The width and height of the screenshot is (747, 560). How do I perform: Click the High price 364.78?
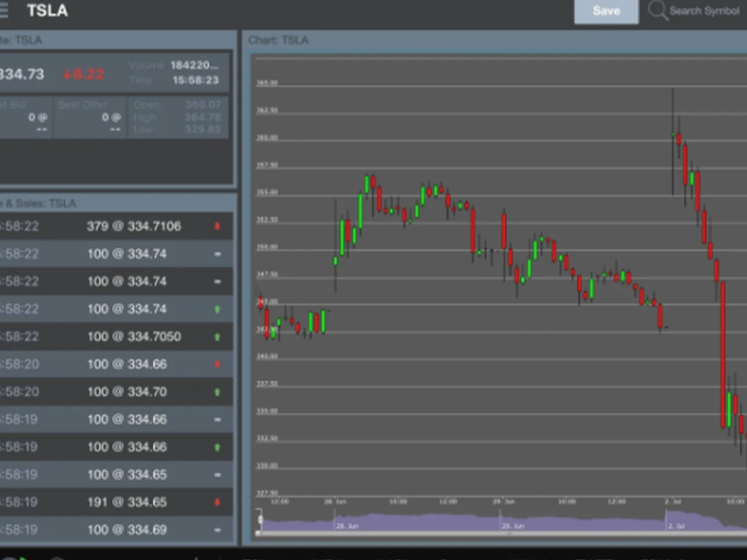click(x=203, y=117)
